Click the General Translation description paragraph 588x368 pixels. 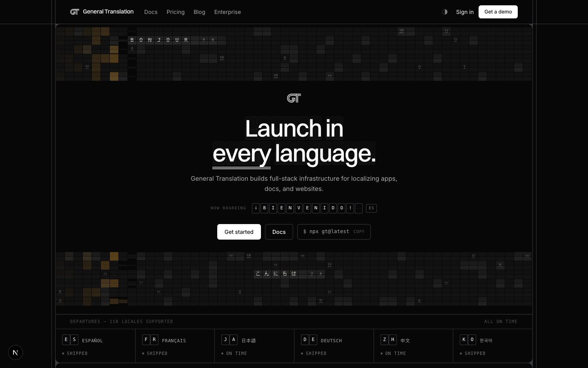(x=294, y=184)
